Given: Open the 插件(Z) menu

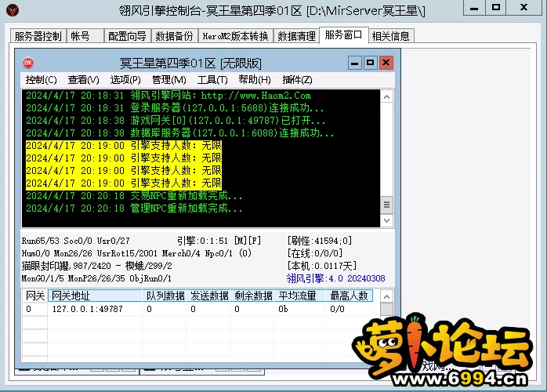Looking at the screenshot, I should click(x=297, y=80).
